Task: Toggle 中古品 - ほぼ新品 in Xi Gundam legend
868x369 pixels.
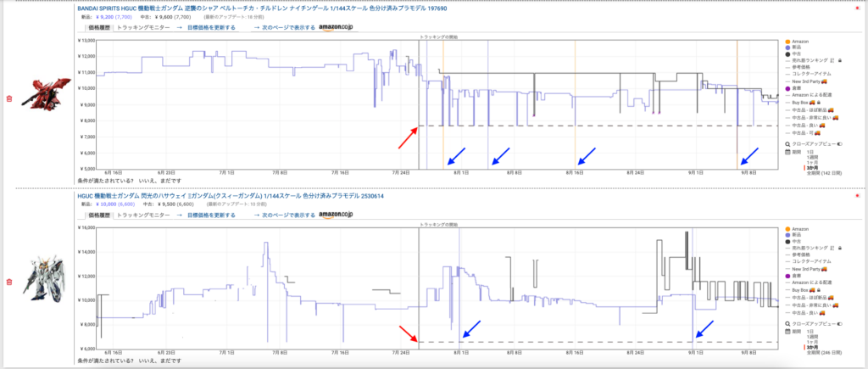Action: (810, 298)
